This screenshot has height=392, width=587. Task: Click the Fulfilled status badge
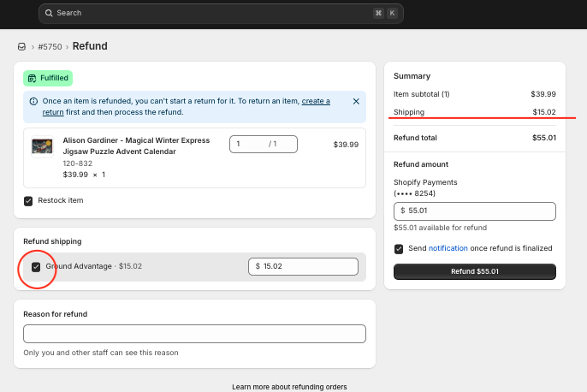(48, 78)
